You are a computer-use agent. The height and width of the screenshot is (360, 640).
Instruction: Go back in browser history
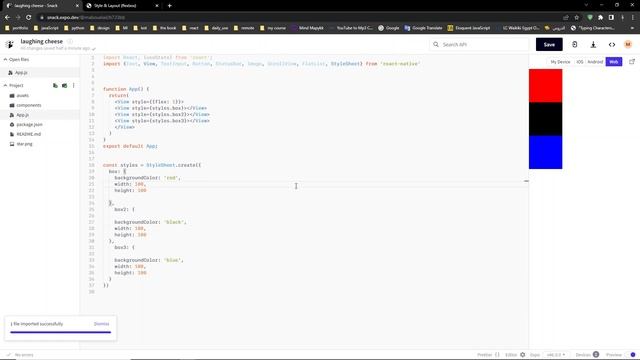pos(7,18)
